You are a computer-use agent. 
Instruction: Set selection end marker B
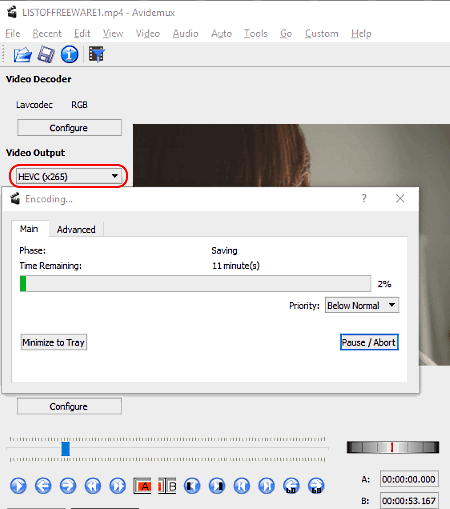(x=167, y=486)
